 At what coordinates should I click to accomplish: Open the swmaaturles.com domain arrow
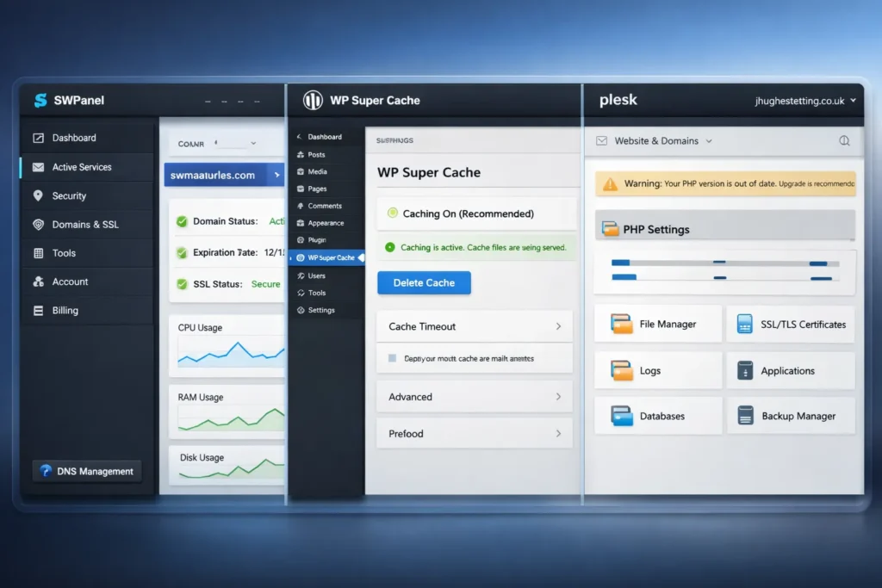[276, 175]
